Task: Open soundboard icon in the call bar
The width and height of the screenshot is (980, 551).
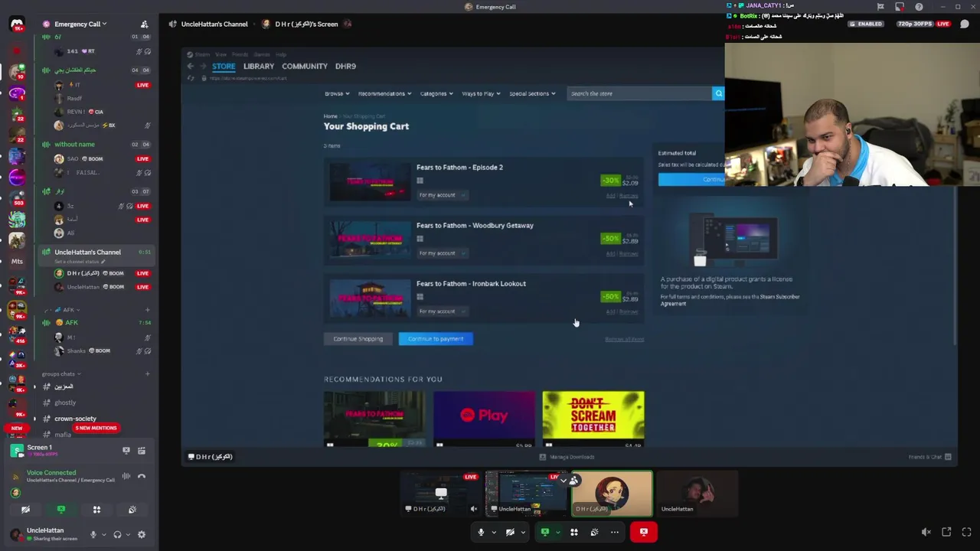Action: point(594,532)
